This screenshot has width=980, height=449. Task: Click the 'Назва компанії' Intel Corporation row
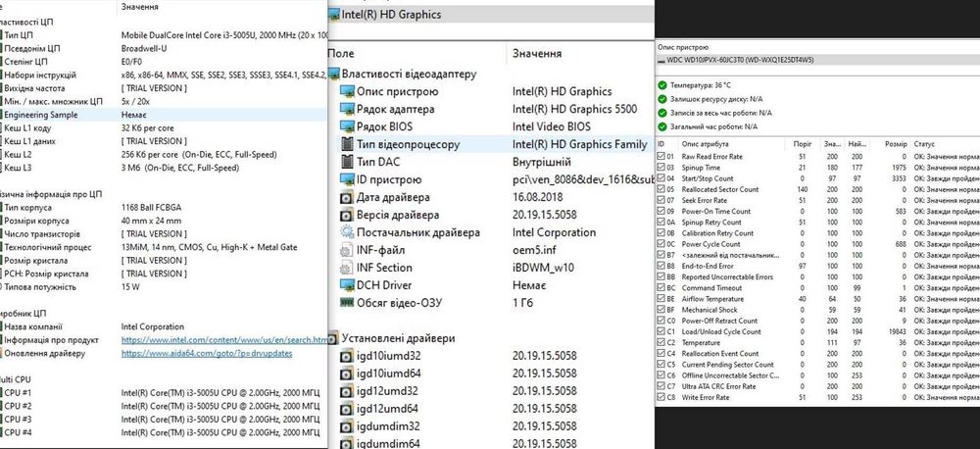[x=163, y=327]
